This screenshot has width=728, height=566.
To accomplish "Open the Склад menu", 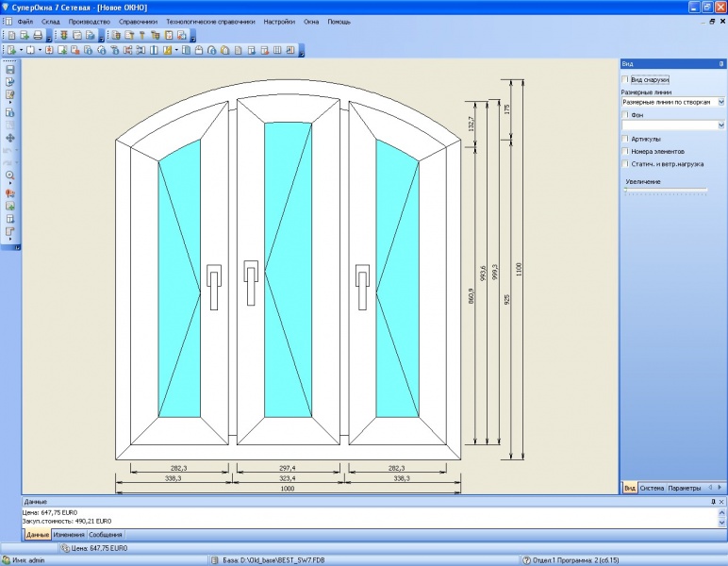I will coord(51,22).
